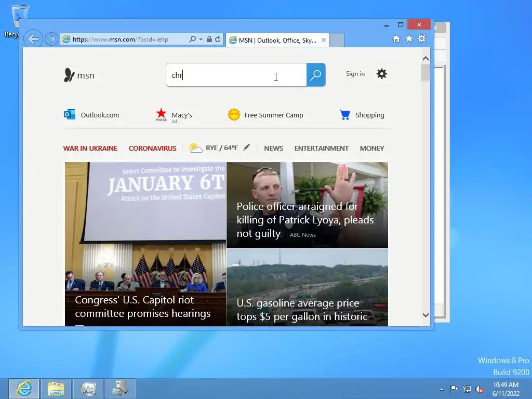This screenshot has width=532, height=399.
Task: Click Internet Explorer taskbar icon
Action: click(x=24, y=389)
